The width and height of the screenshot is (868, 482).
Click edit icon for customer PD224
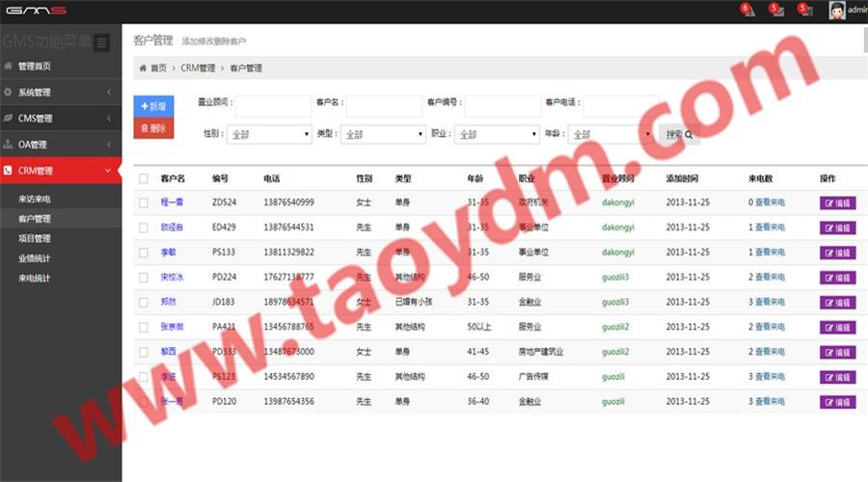(x=828, y=278)
